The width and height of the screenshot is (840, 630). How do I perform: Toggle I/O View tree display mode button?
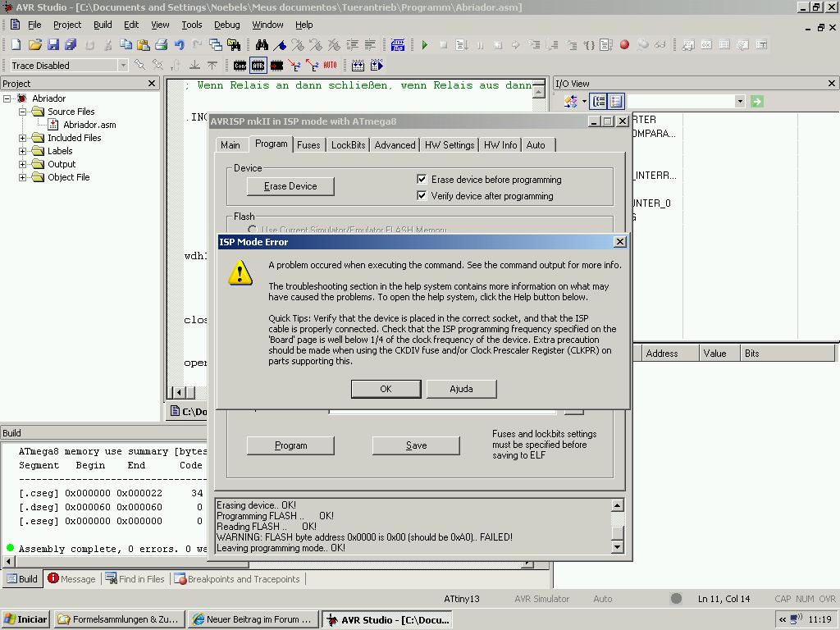coord(599,101)
